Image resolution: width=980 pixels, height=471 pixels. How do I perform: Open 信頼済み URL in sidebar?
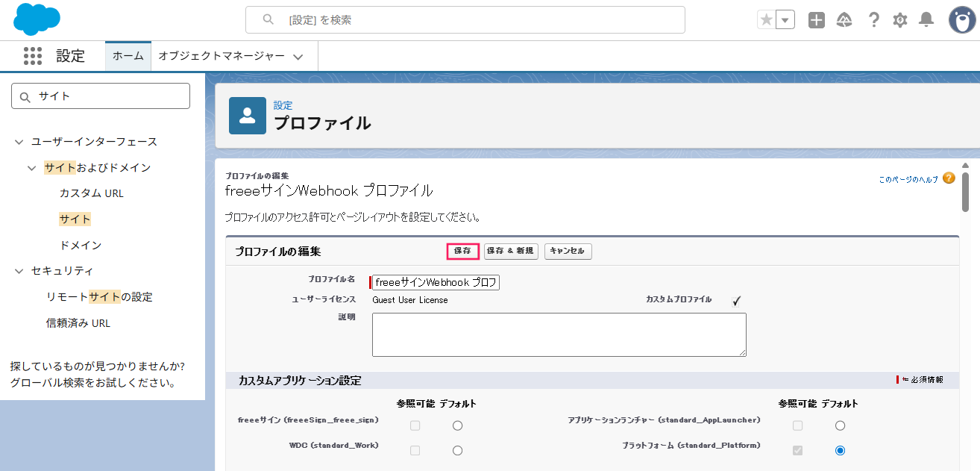[x=78, y=322]
